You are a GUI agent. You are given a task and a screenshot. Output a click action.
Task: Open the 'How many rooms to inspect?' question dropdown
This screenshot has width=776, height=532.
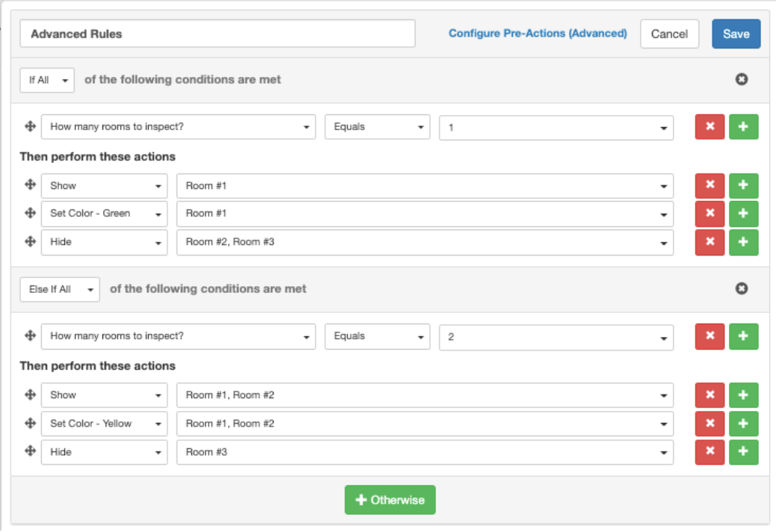click(178, 126)
